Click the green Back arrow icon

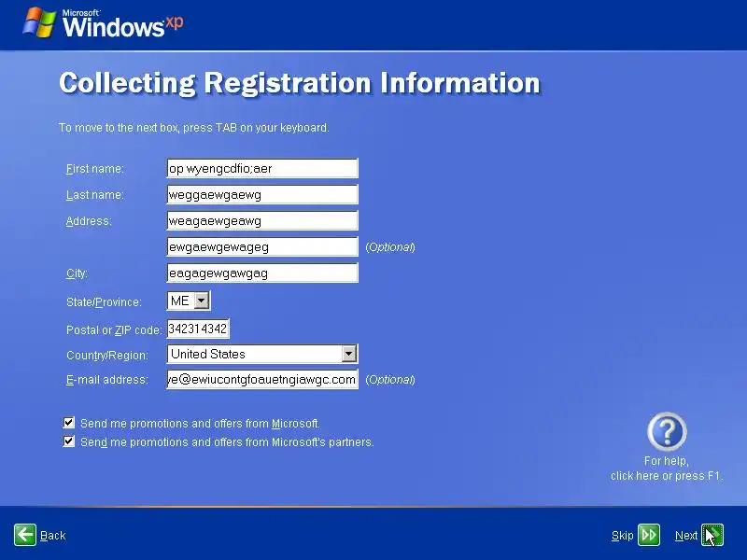[25, 535]
